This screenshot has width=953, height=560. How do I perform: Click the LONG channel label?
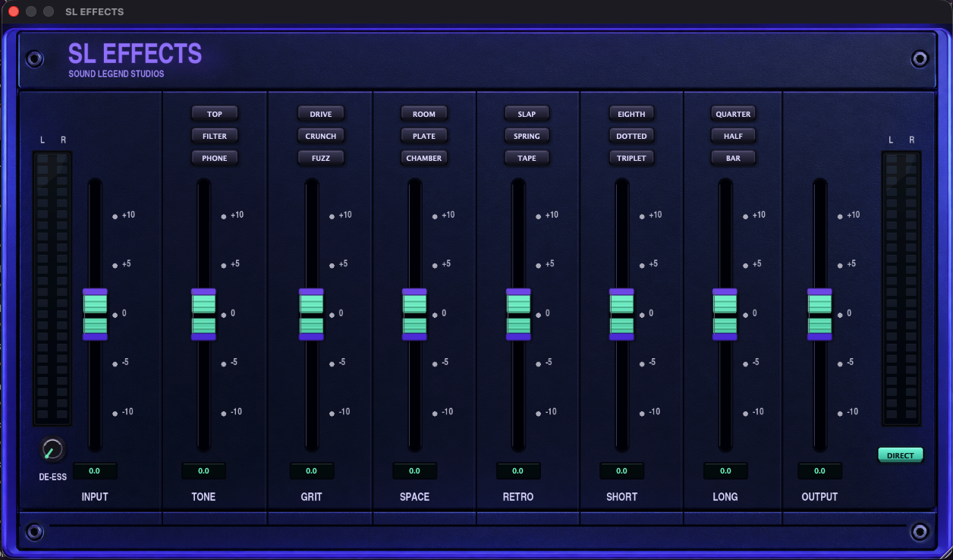(x=725, y=497)
